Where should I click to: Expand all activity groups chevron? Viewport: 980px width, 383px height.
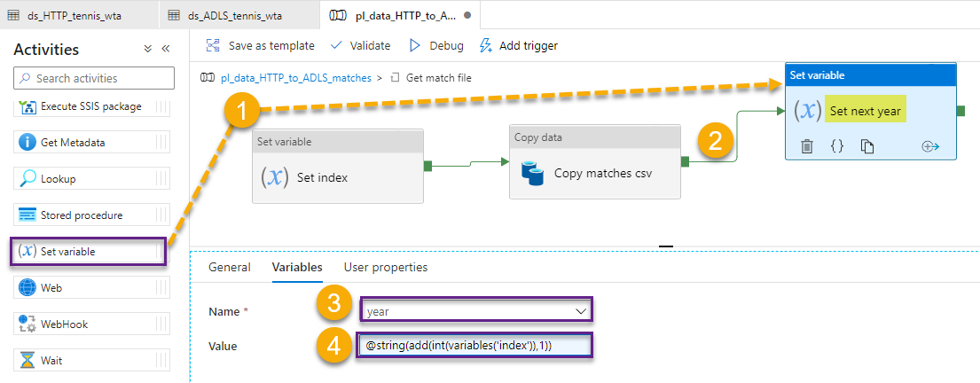point(147,50)
